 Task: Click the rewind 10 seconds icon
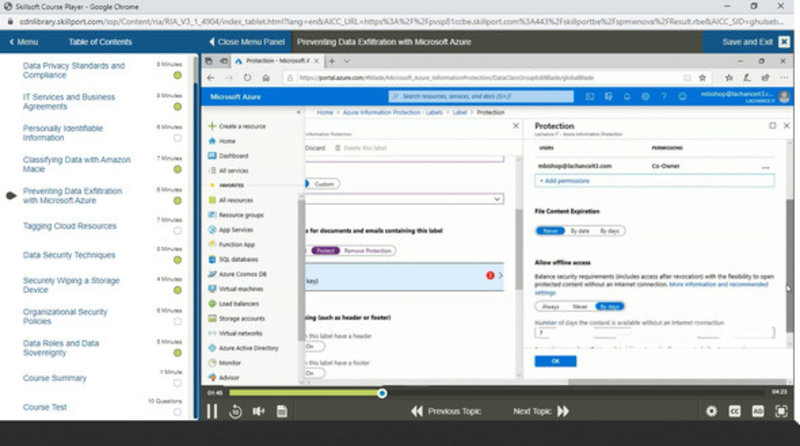235,411
